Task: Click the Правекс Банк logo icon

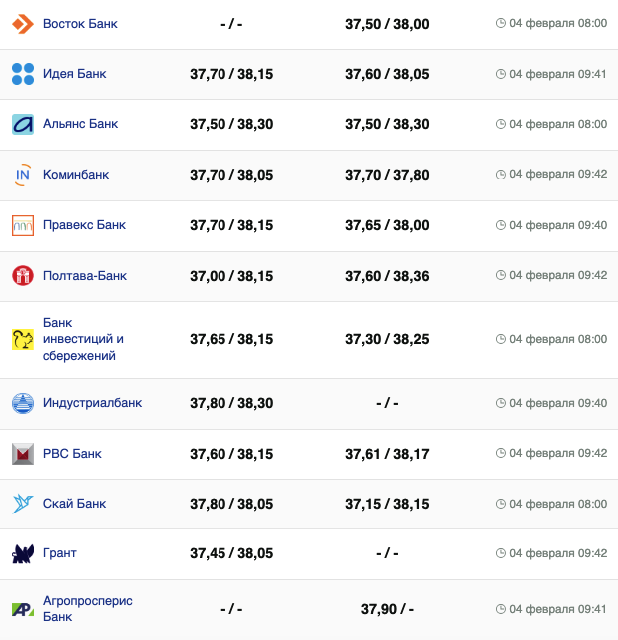Action: 23,225
